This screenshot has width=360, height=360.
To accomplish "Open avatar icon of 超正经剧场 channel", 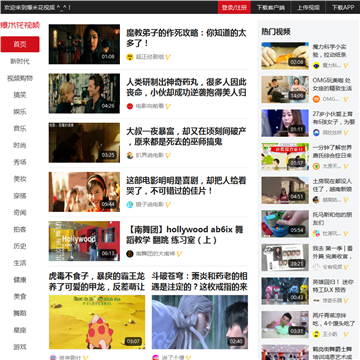I will (x=130, y=57).
